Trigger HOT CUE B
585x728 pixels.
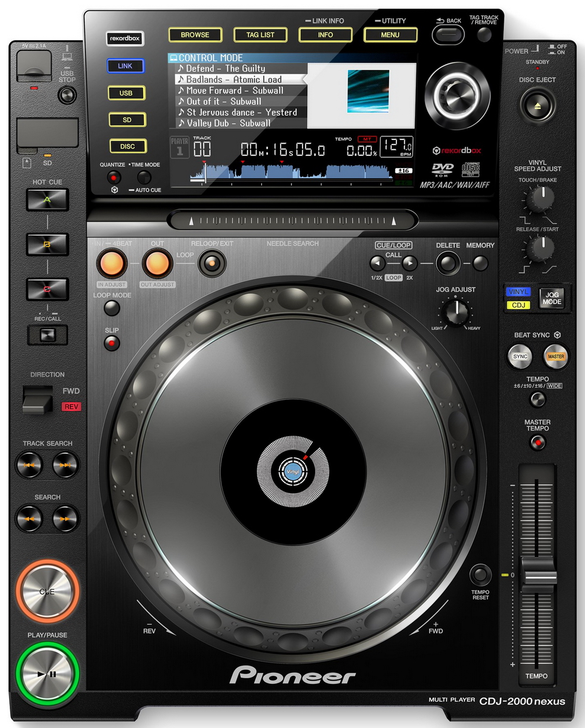[47, 244]
